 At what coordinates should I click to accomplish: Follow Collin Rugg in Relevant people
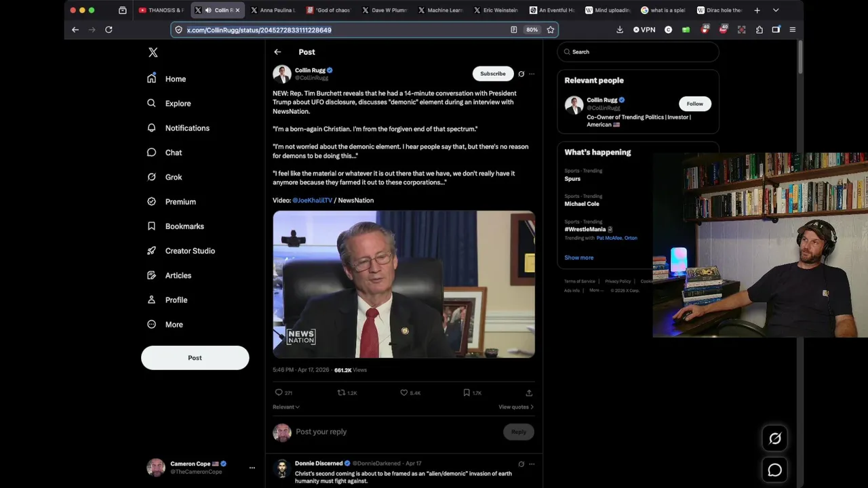tap(694, 104)
